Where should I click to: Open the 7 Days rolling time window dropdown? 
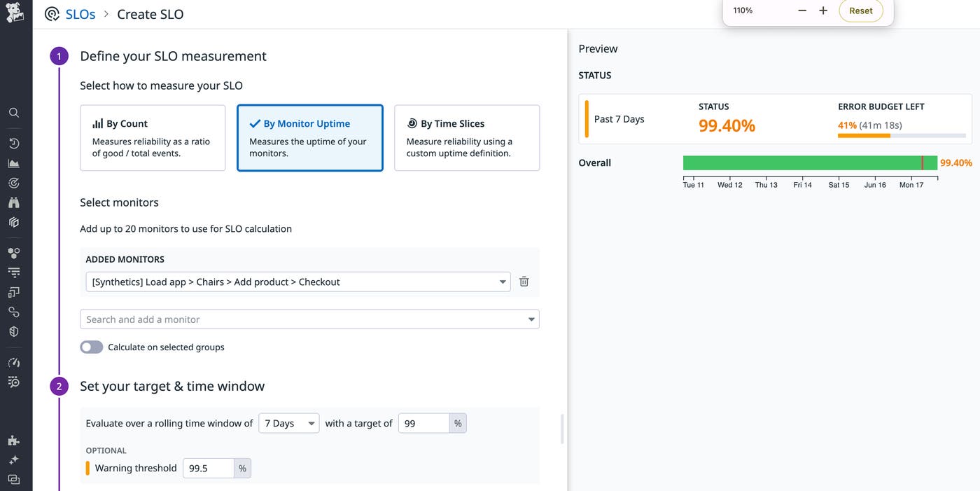288,423
